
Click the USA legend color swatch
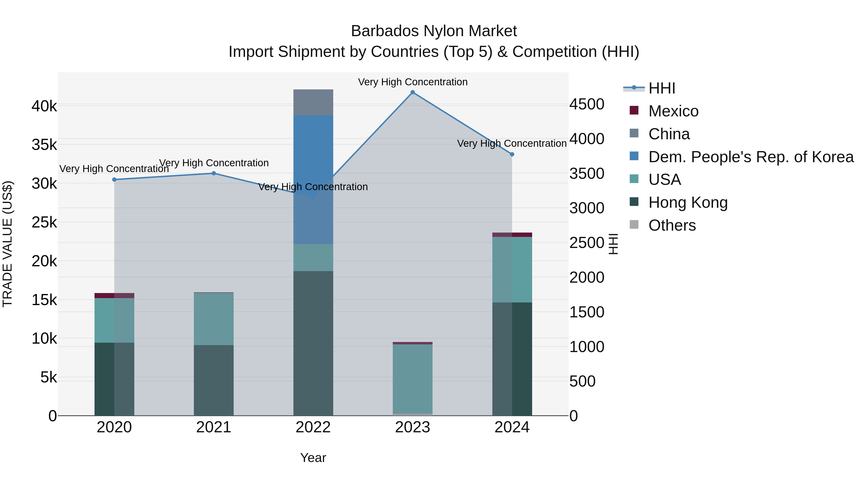coord(634,179)
